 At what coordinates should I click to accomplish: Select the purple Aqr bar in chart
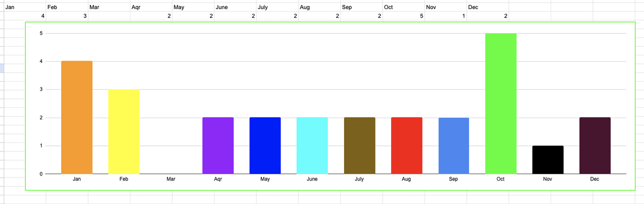218,145
